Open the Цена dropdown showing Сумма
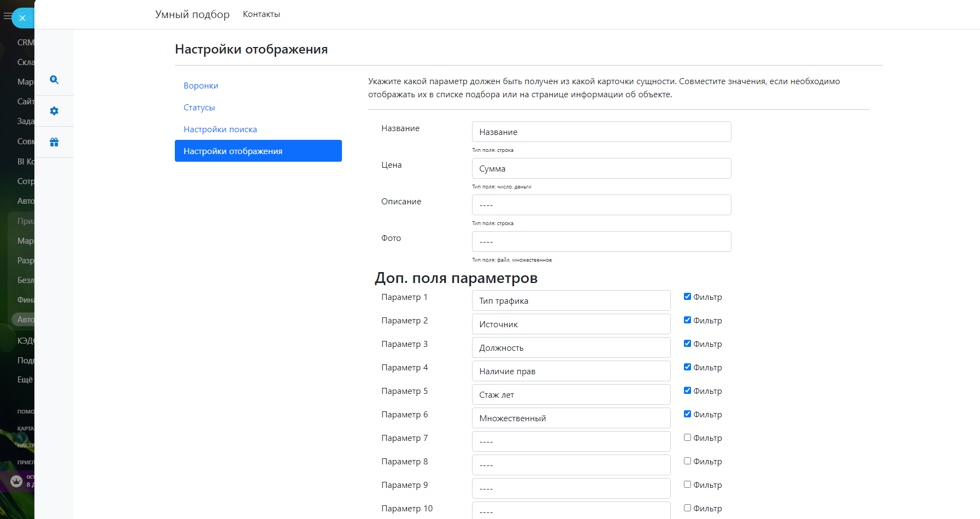 coord(601,168)
